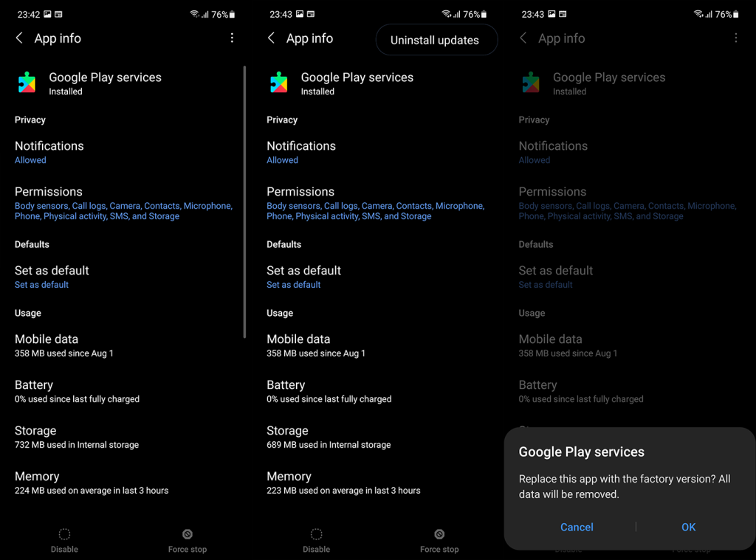
Task: Tap Google Play services icon on first screen
Action: pos(27,83)
